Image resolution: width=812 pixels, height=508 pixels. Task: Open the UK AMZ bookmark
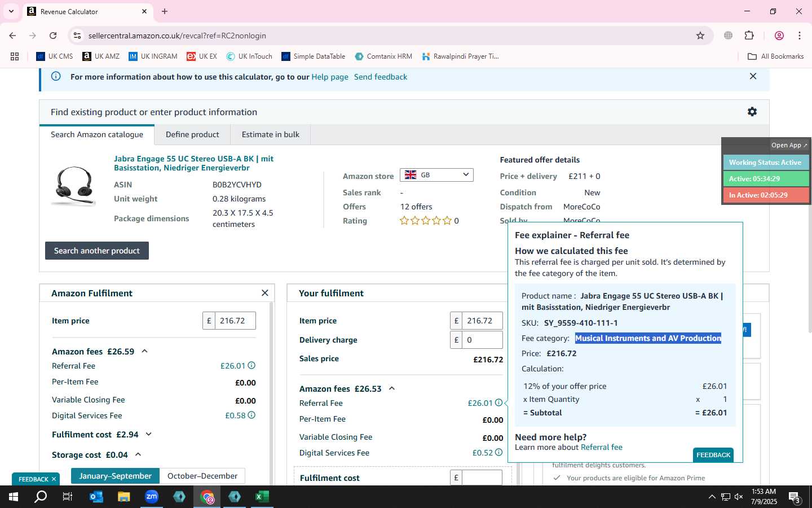coord(101,56)
